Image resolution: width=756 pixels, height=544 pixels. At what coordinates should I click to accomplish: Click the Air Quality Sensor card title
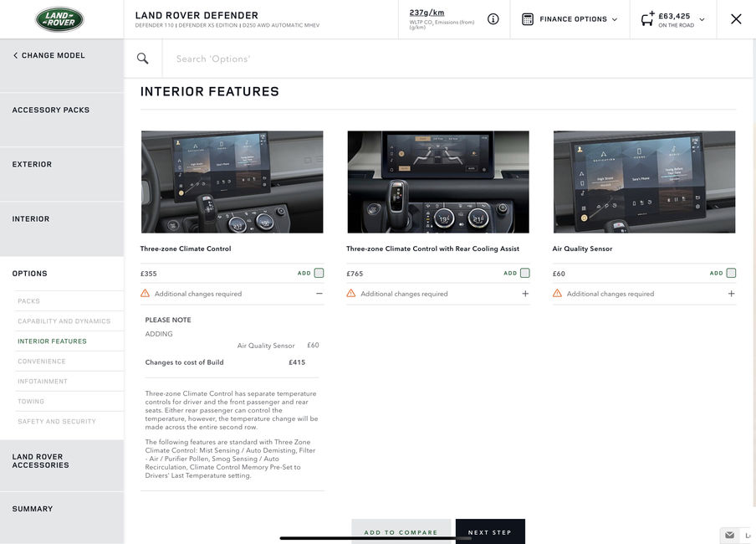pyautogui.click(x=582, y=249)
